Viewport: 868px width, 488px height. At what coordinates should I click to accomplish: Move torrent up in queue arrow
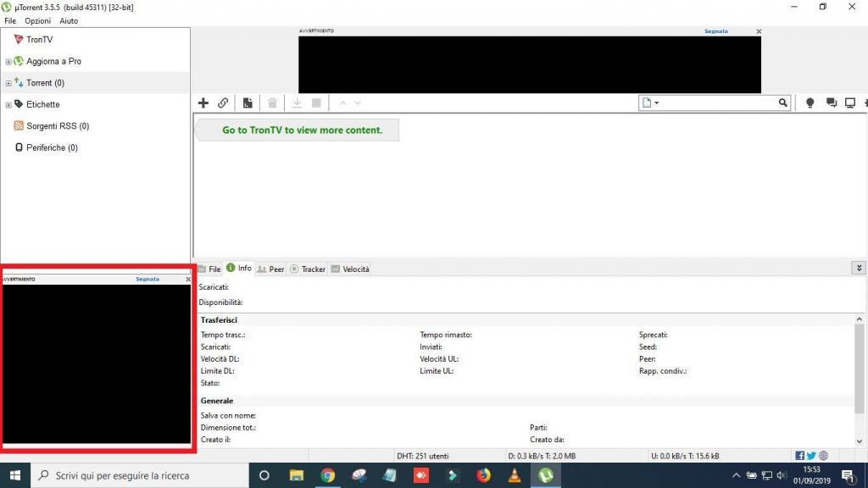342,103
